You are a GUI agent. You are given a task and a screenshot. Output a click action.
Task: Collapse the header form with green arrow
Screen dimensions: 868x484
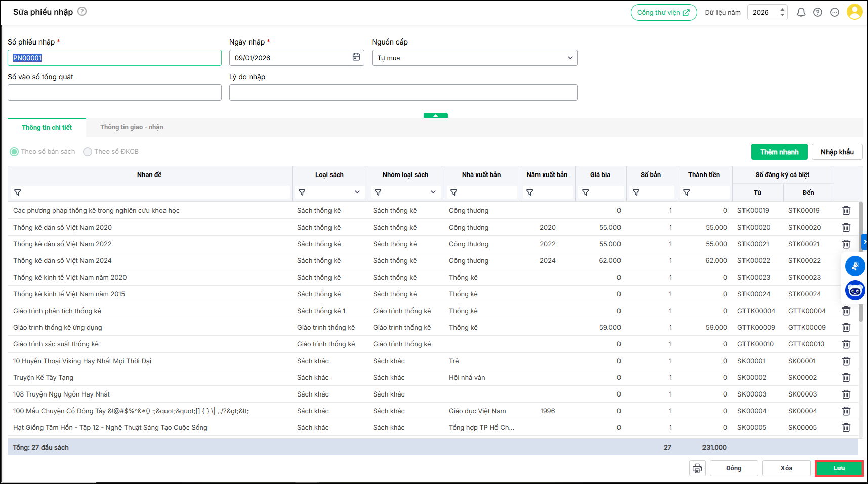(x=435, y=116)
